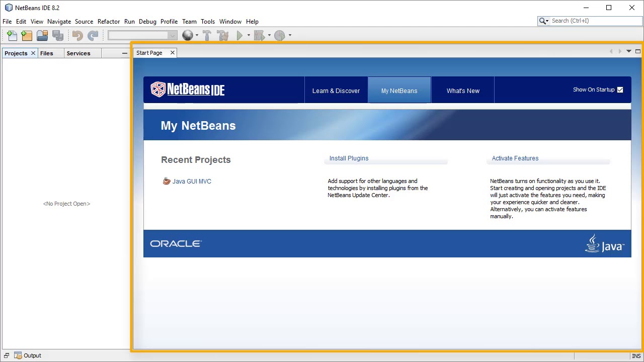Click the Java logo in footer

(x=604, y=243)
